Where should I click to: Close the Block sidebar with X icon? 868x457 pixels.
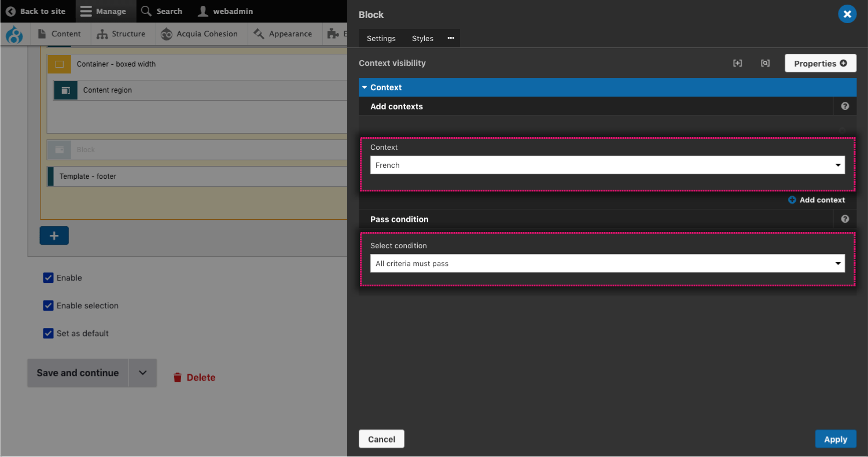[847, 14]
